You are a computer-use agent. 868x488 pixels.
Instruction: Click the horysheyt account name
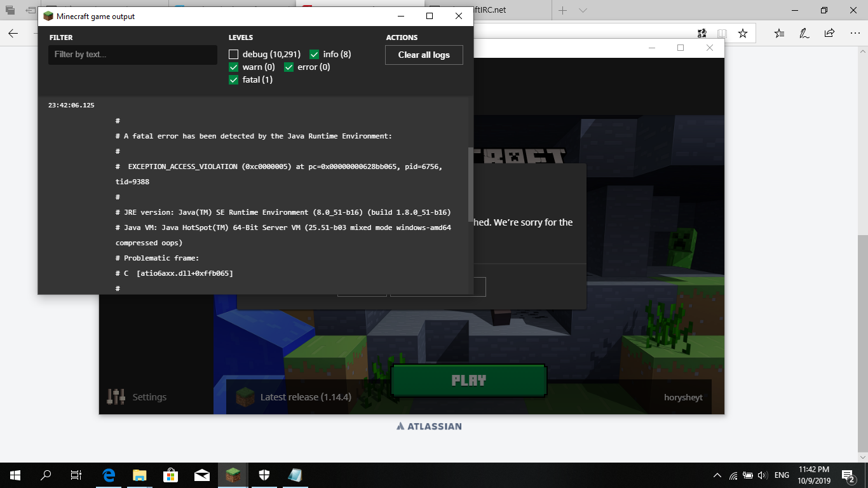(x=683, y=398)
